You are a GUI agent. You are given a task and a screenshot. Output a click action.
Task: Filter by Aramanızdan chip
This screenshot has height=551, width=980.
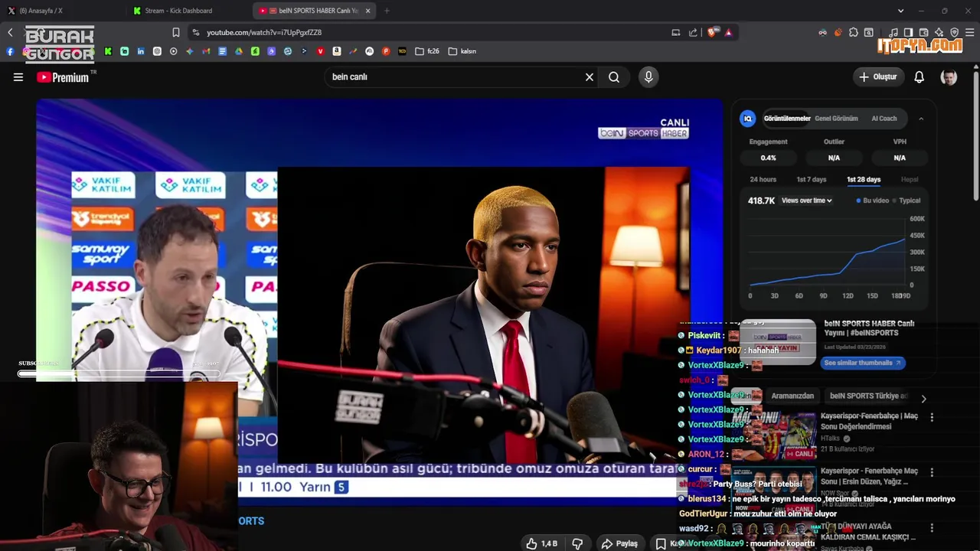[792, 396]
